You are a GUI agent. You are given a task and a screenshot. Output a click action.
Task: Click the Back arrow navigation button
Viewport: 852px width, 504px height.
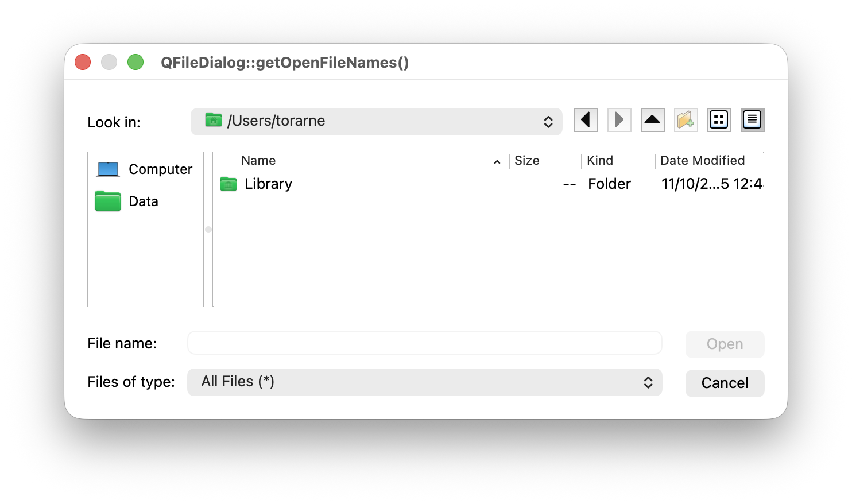pos(586,120)
